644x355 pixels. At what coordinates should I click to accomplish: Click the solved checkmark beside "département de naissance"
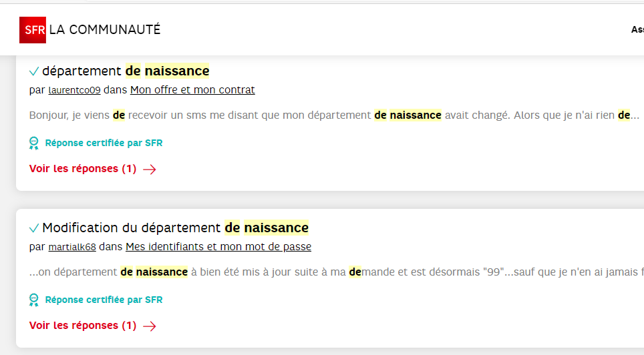pyautogui.click(x=34, y=71)
